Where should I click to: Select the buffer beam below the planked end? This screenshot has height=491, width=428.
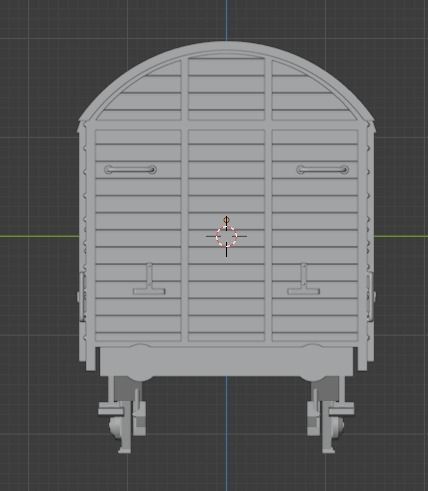227,362
